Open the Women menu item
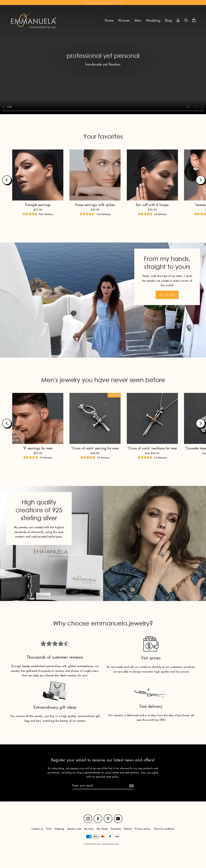The height and width of the screenshot is (868, 206). pos(124,21)
